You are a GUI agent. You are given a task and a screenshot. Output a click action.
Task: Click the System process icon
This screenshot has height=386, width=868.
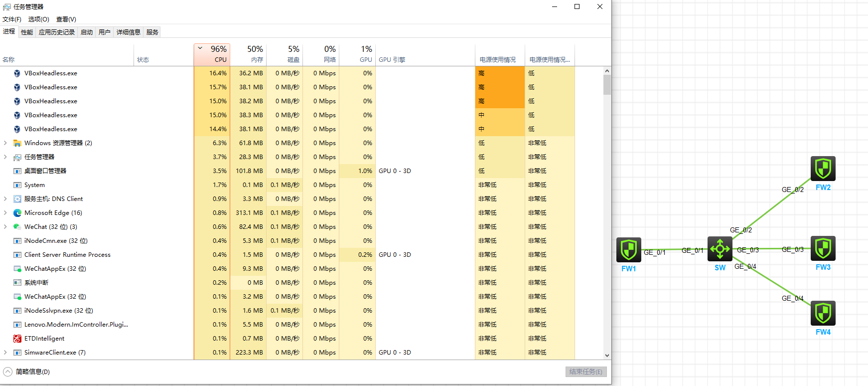[x=17, y=185]
